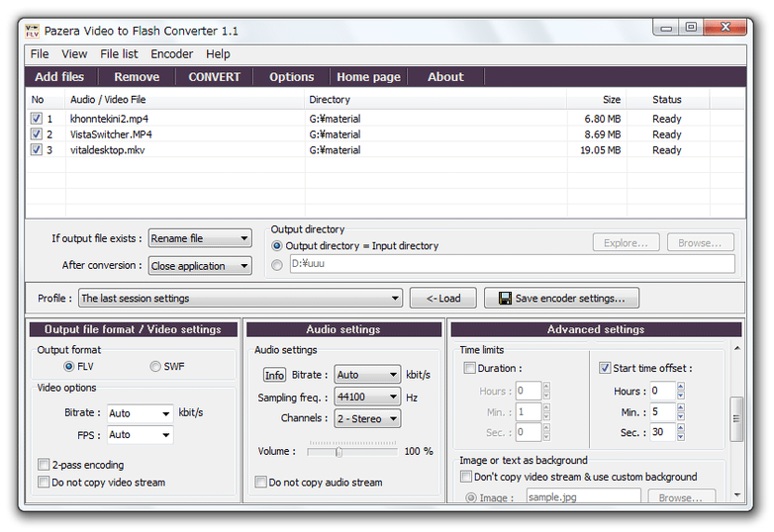774x532 pixels.
Task: Click Add files toolbar button
Action: [59, 77]
